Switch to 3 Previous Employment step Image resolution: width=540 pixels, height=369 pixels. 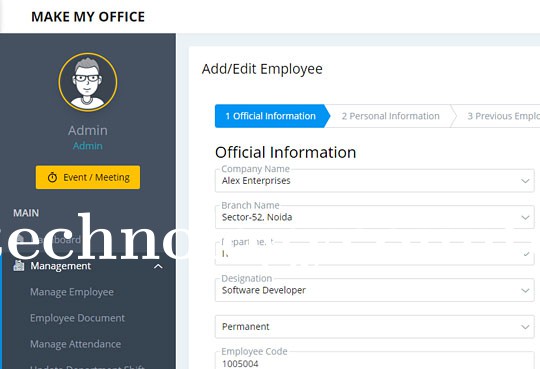[x=503, y=116]
